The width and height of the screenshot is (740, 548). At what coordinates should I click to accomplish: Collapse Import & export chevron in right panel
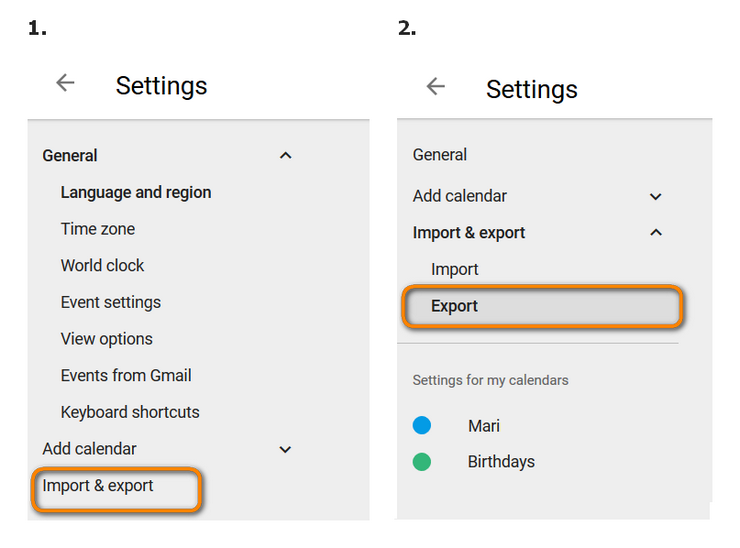tap(656, 233)
